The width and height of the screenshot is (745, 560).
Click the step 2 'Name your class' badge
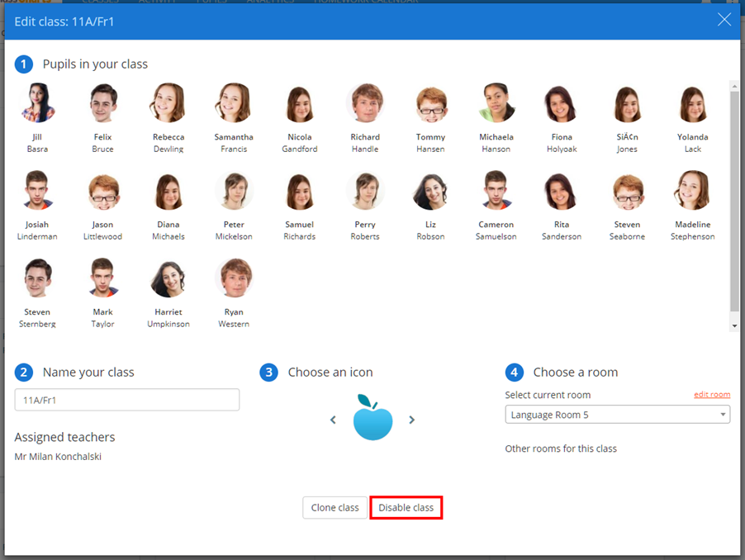click(x=23, y=373)
